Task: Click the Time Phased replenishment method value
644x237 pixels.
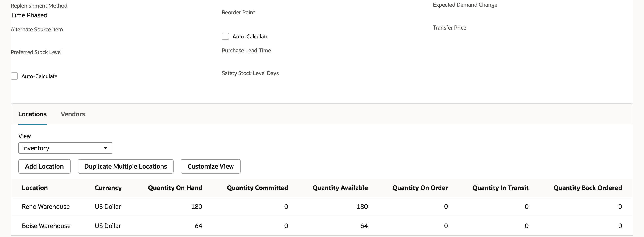Action: 29,15
